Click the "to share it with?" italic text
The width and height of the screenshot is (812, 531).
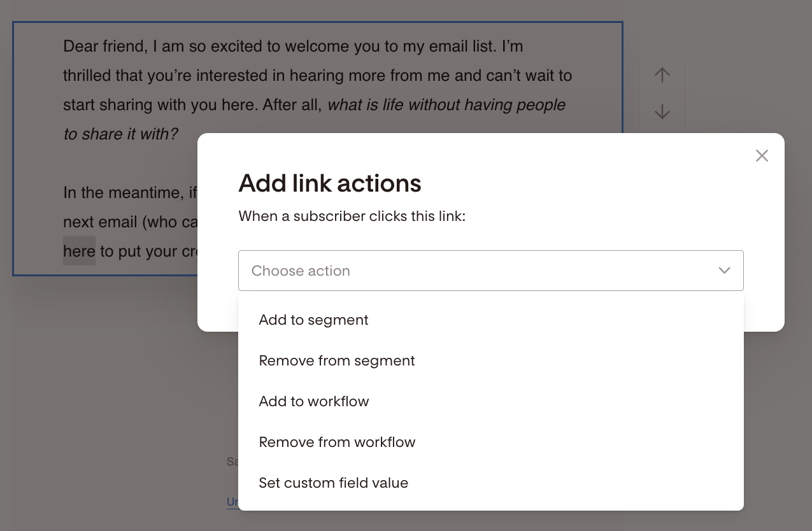[120, 134]
